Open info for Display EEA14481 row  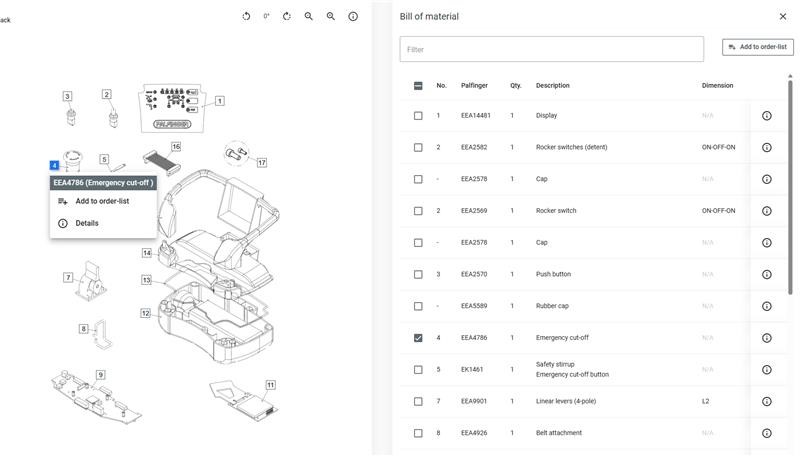(767, 116)
